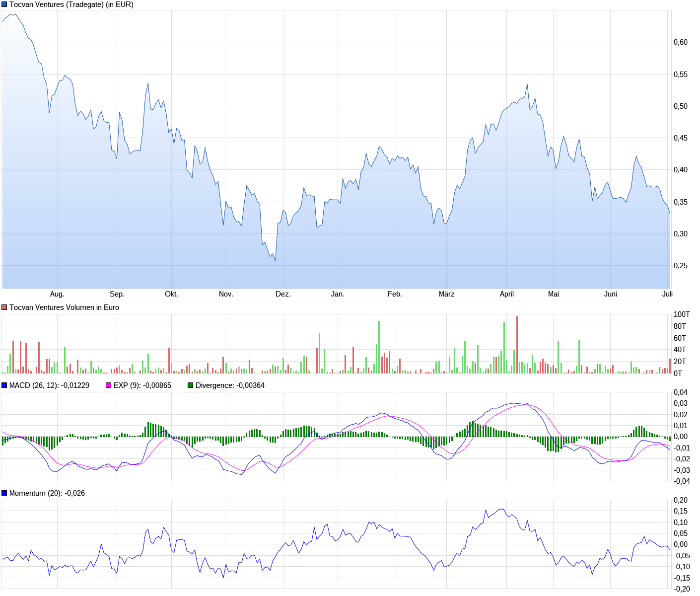Click the red Volumen in Euro legend swatch
700x596 pixels.
(x=4, y=307)
